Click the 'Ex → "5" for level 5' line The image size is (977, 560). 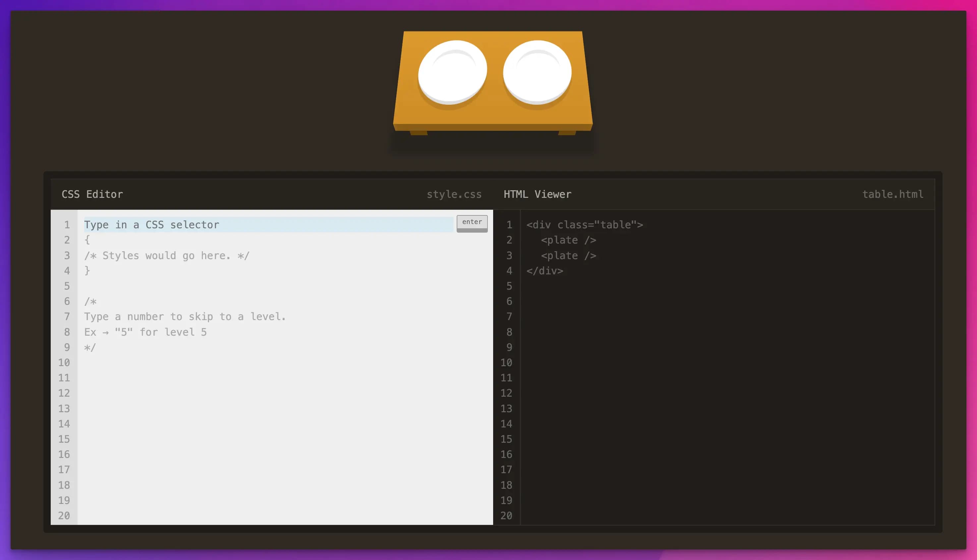coord(145,332)
